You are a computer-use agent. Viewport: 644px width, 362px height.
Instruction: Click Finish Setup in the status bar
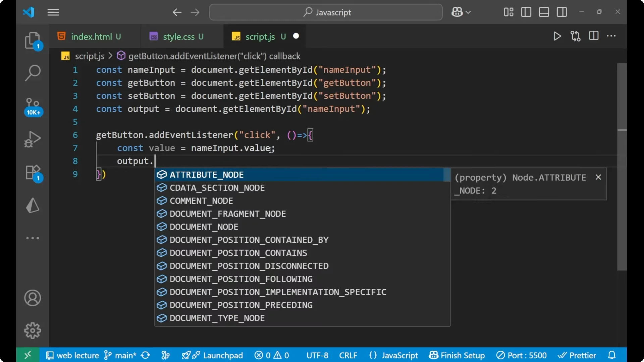point(457,355)
